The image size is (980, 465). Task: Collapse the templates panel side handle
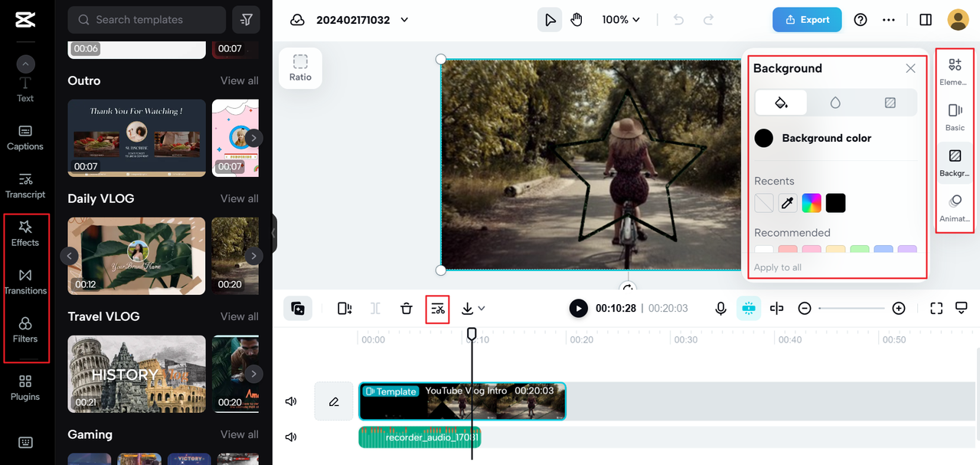click(x=273, y=232)
